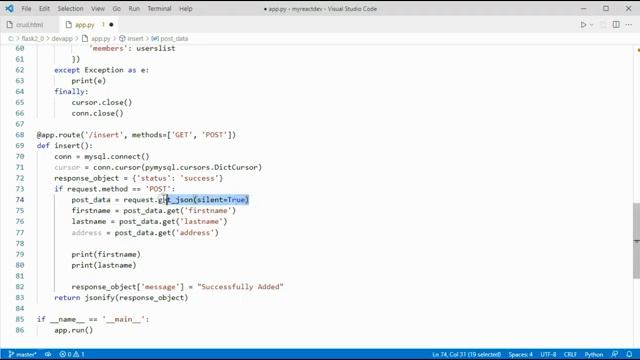The image size is (640, 360).
Task: Open errors and warnings problems indicator
Action: pos(72,354)
